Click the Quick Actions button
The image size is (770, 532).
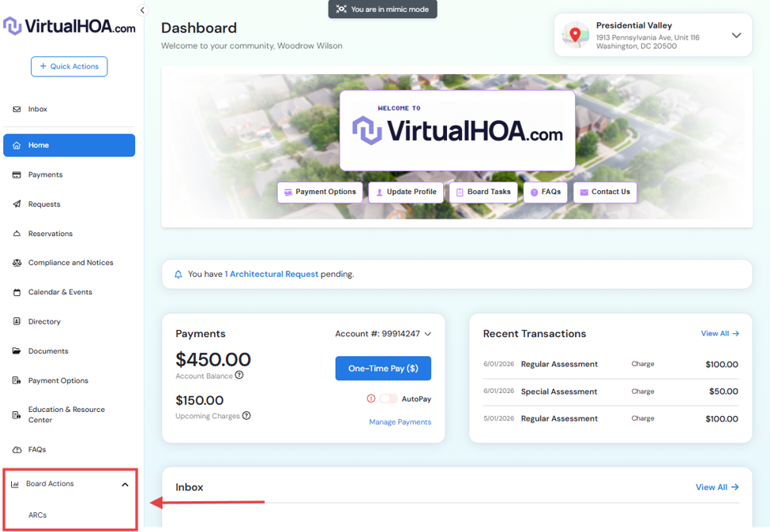pos(69,66)
